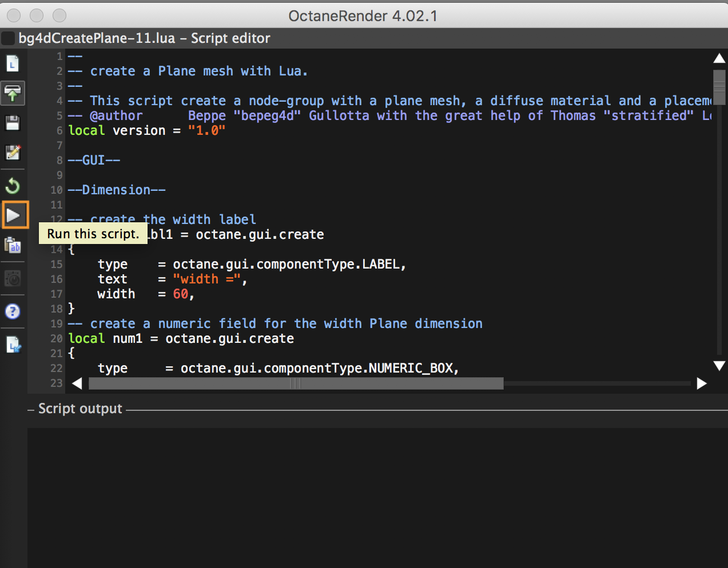This screenshot has width=728, height=568.
Task: Place cursor on the "width =" string
Action: tap(206, 279)
